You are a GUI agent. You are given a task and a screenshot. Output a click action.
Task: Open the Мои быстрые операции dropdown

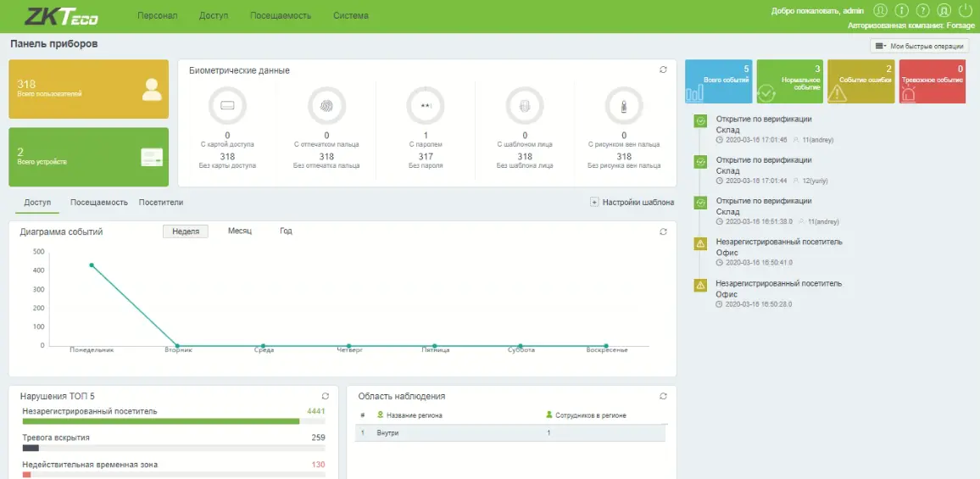pyautogui.click(x=920, y=47)
